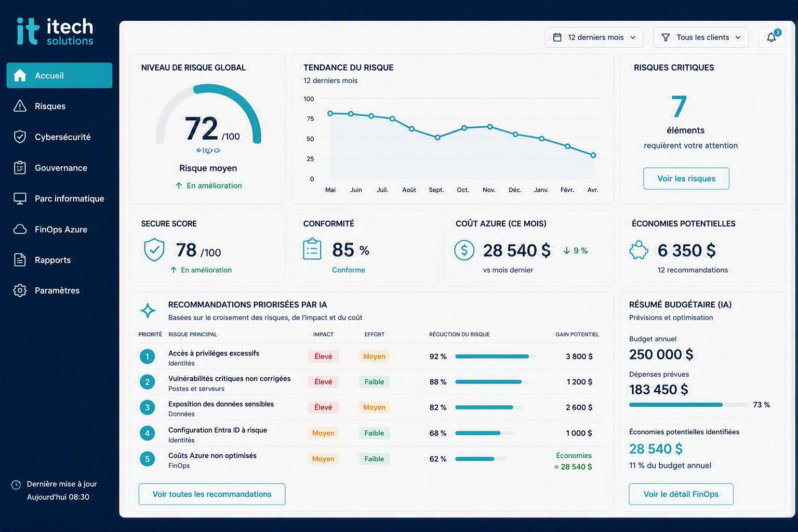
Task: Open the Rapports sidebar link
Action: 59,260
